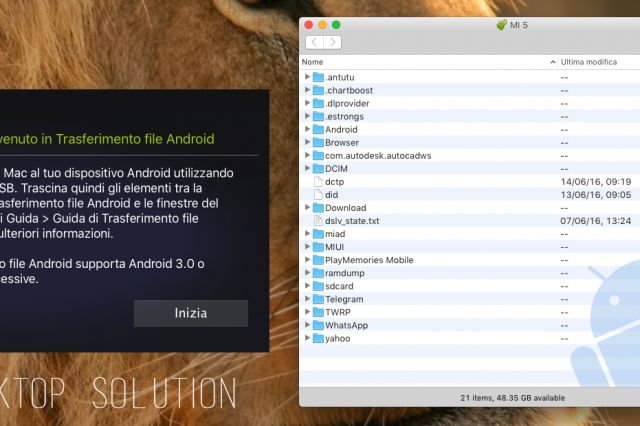Click the .antutu folder icon

[318, 77]
